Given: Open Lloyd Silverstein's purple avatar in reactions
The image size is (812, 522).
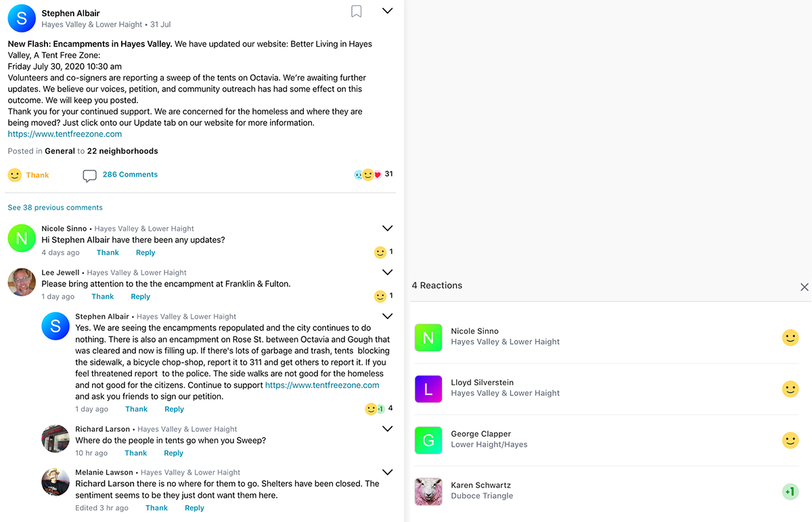Looking at the screenshot, I should (x=428, y=389).
